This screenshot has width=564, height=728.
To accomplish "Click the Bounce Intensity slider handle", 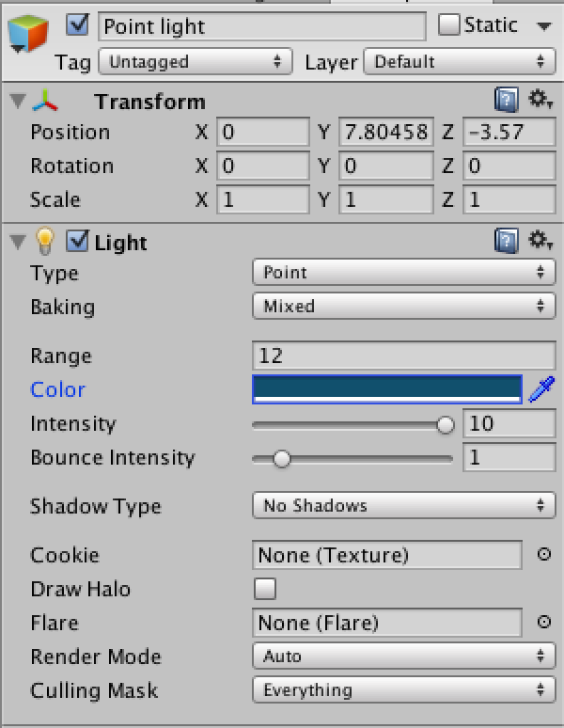I will [282, 459].
